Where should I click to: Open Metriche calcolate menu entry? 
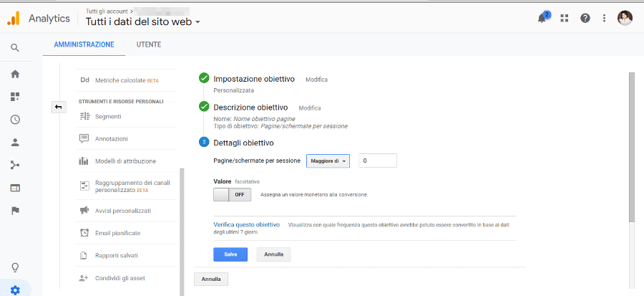pos(127,80)
